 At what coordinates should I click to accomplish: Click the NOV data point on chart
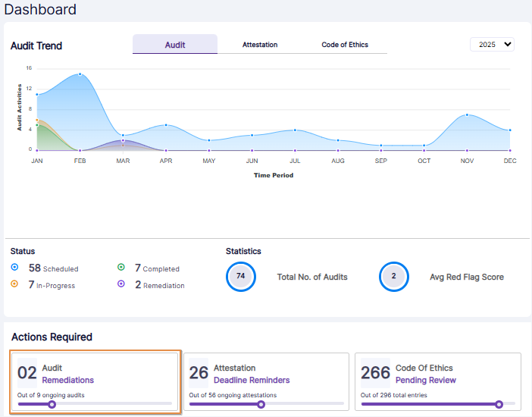[x=467, y=114]
